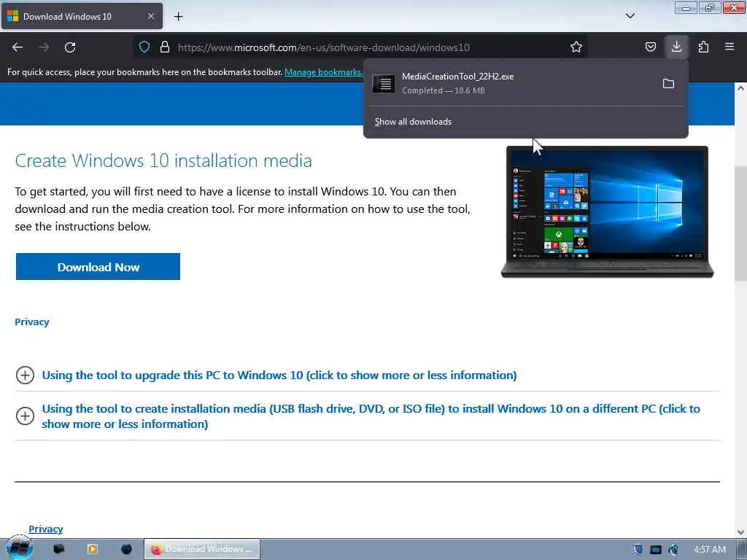Open the Firefox hamburger menu
Screen dimensions: 747x560
pyautogui.click(x=729, y=47)
